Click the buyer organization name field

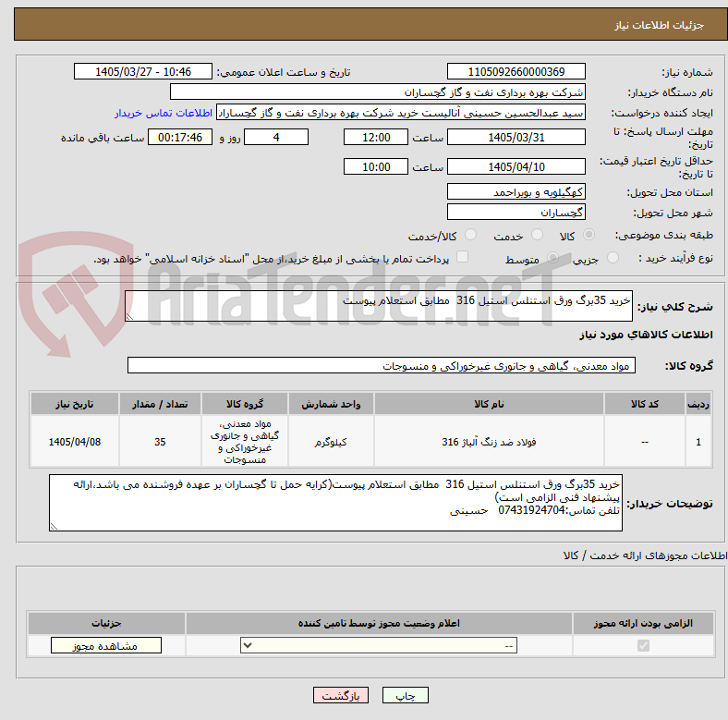(378, 92)
